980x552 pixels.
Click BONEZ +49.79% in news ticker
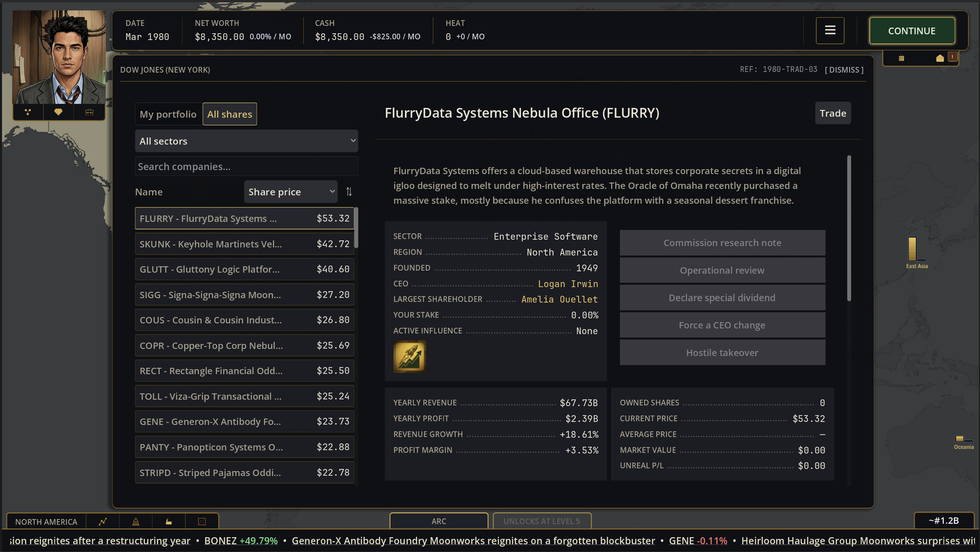tap(241, 541)
